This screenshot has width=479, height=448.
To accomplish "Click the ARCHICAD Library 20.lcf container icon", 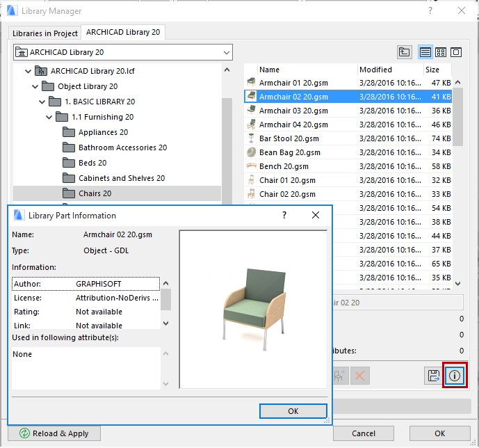I will point(40,71).
